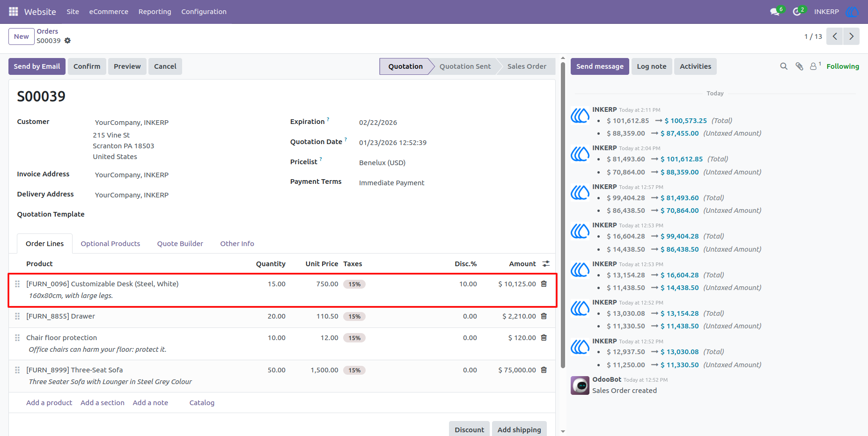Open the attachments paperclip icon
Screen dimensions: 868x436
[x=799, y=66]
